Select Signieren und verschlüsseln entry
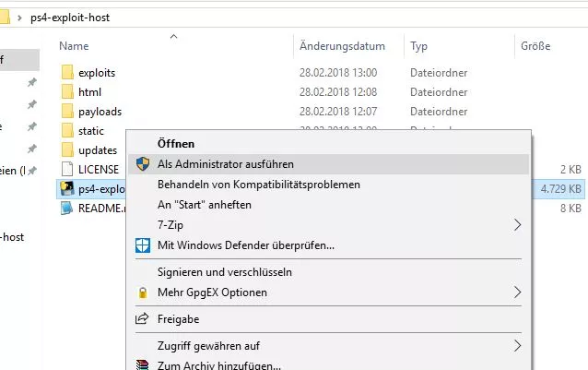 pyautogui.click(x=225, y=272)
